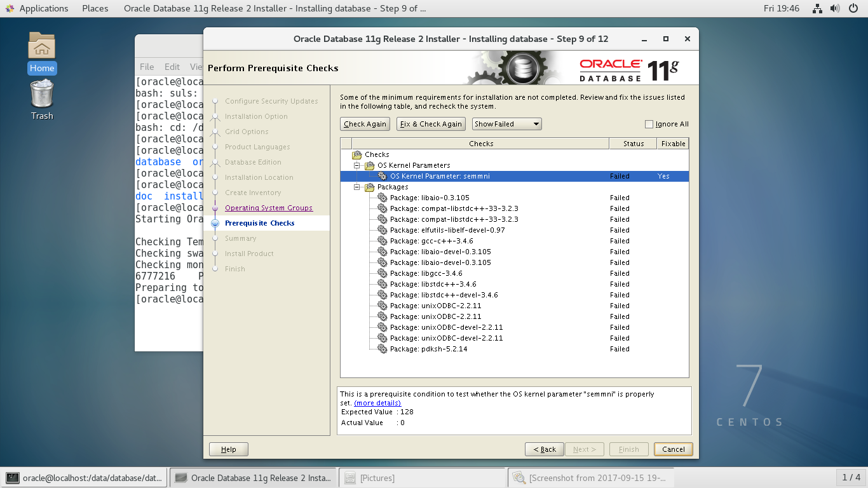Switch to [Pictures] window in taskbar

423,478
